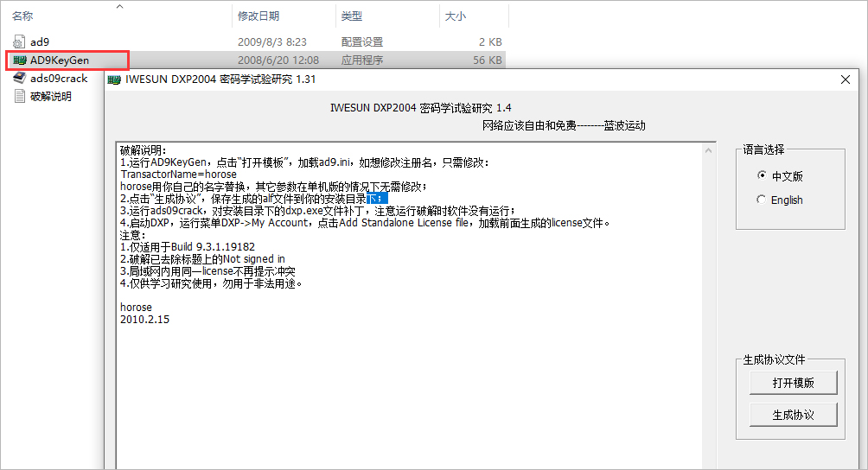Sort files by the 名称 column header
The height and width of the screenshot is (470, 868).
click(x=22, y=16)
